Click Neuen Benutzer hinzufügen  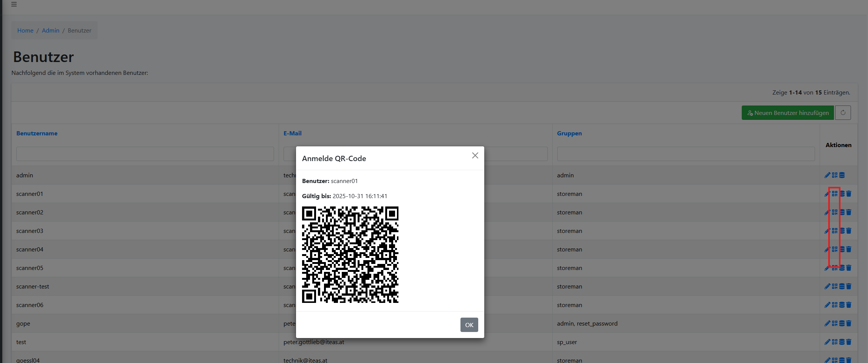tap(787, 112)
